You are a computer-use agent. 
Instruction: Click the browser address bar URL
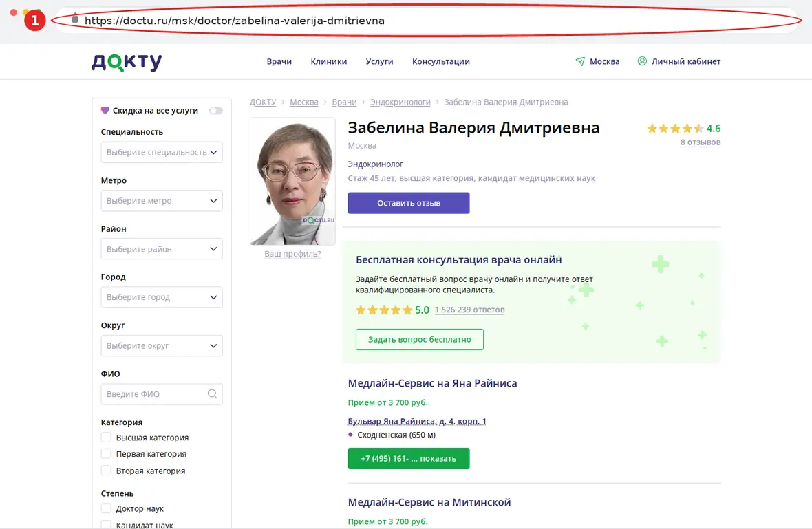(235, 21)
